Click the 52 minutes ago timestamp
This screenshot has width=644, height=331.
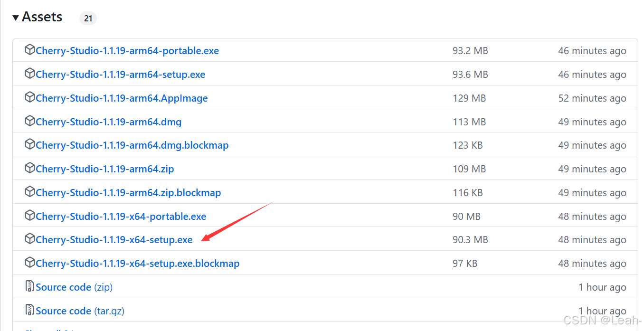click(x=592, y=98)
